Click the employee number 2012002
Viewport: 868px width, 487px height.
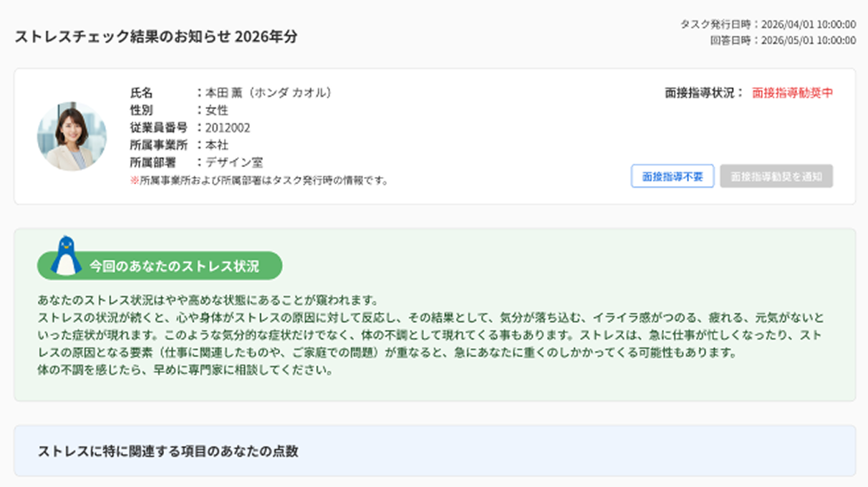click(228, 128)
